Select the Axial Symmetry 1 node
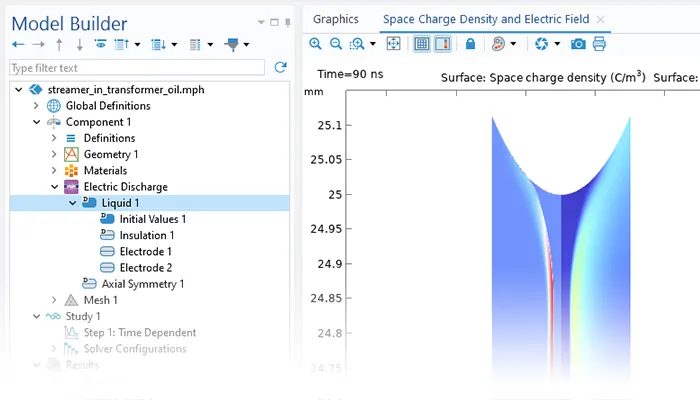Image resolution: width=700 pixels, height=400 pixels. pos(142,284)
